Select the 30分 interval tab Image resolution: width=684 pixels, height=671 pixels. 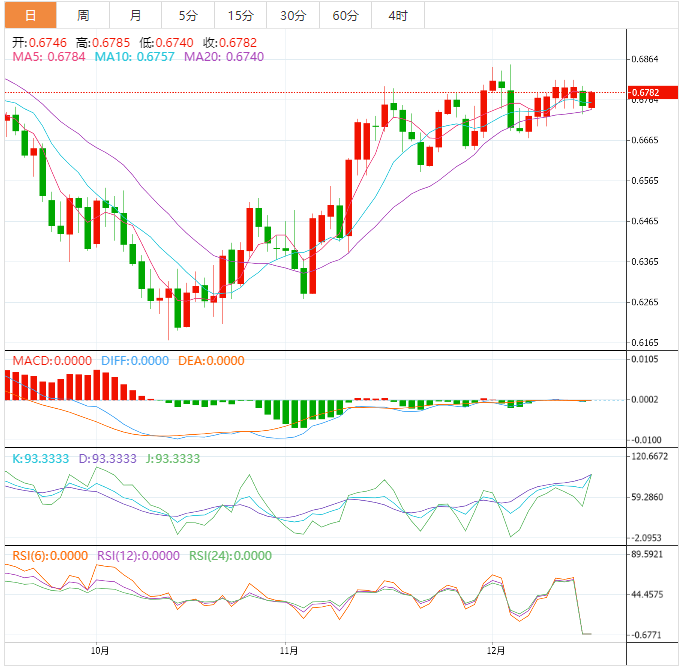293,15
